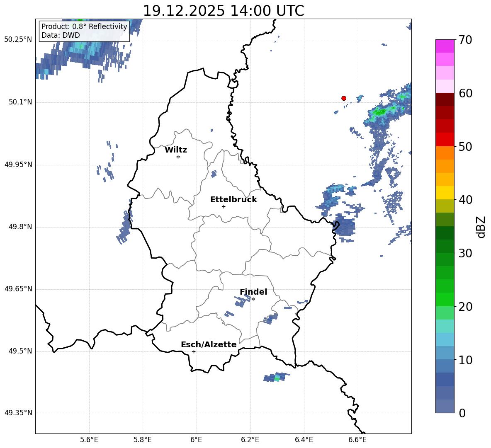Click the Ettelbruck cross marker
This screenshot has height=448, width=491.
pos(224,206)
